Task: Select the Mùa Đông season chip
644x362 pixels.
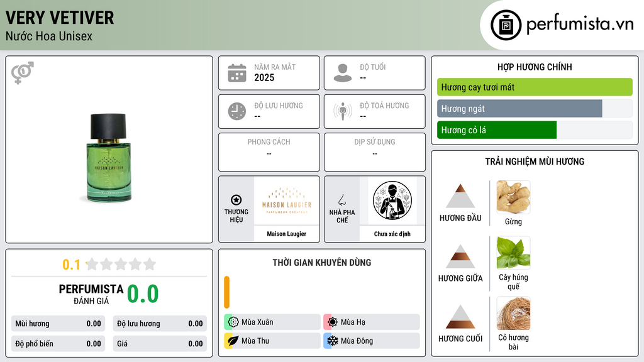Action: click(x=372, y=341)
